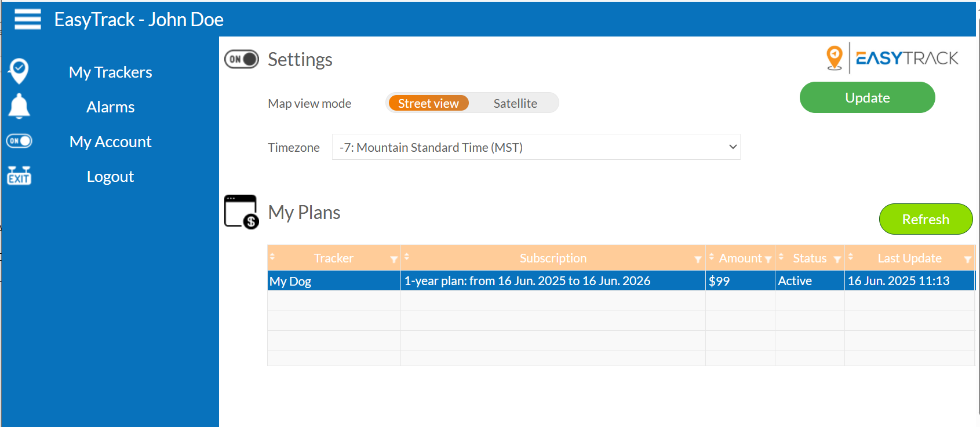
Task: Open the Status column filter
Action: coord(837,260)
